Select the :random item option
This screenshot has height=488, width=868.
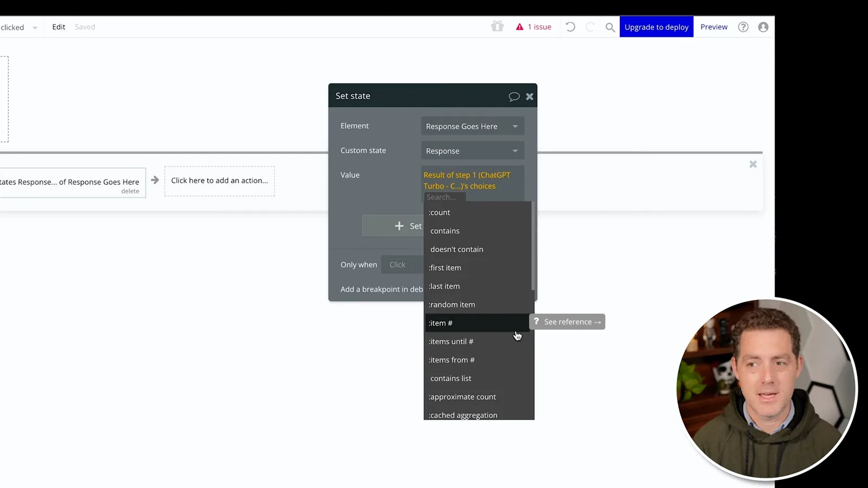pyautogui.click(x=477, y=305)
